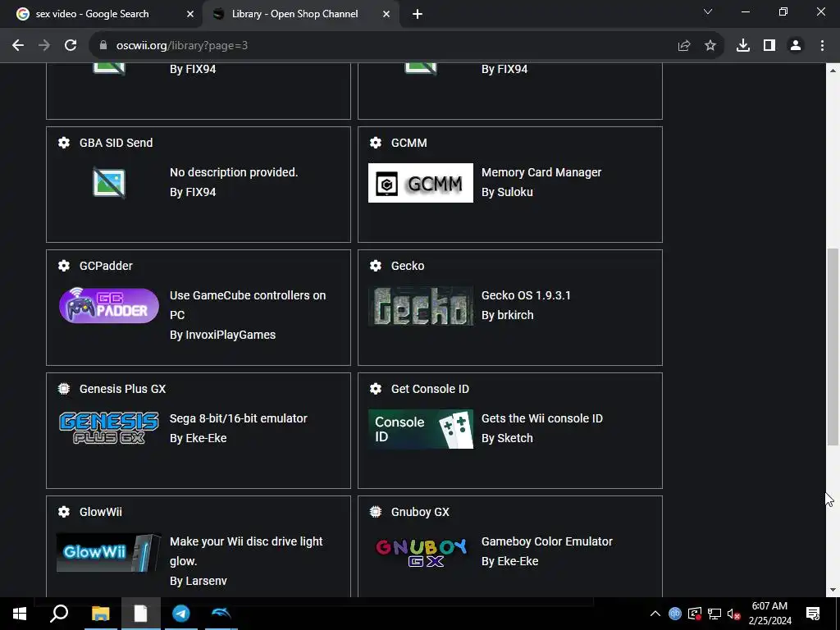The image size is (840, 630).
Task: Click the gear icon next to GlowWii
Action: pyautogui.click(x=64, y=512)
